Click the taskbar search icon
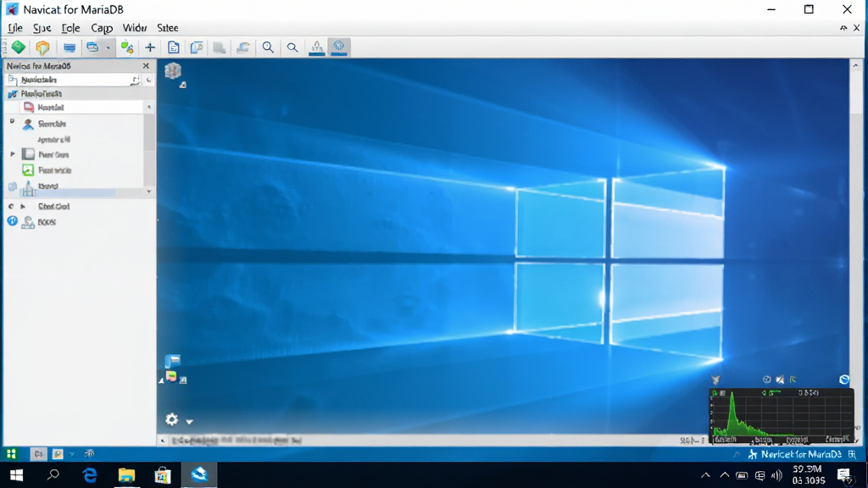 point(53,474)
